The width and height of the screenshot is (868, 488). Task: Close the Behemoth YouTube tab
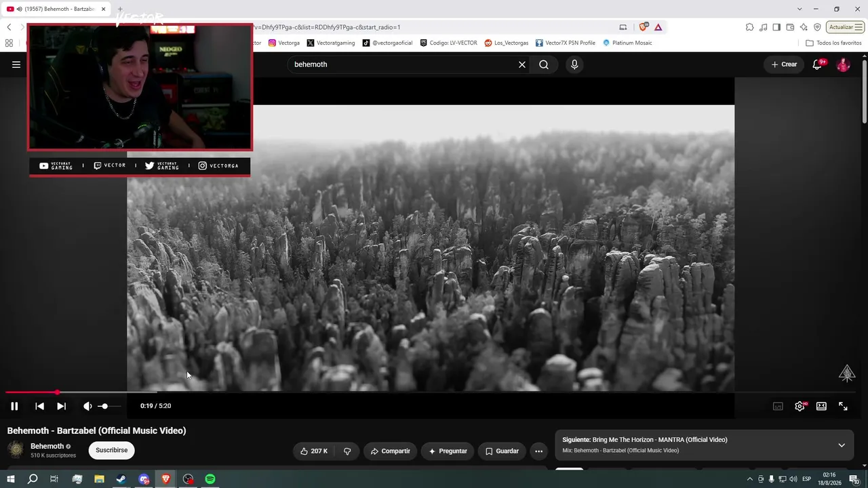[102, 9]
